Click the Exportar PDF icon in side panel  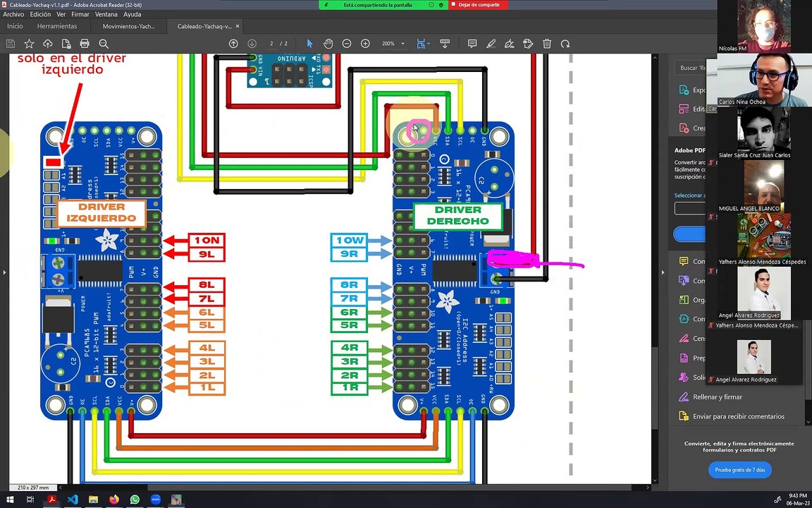tap(684, 90)
